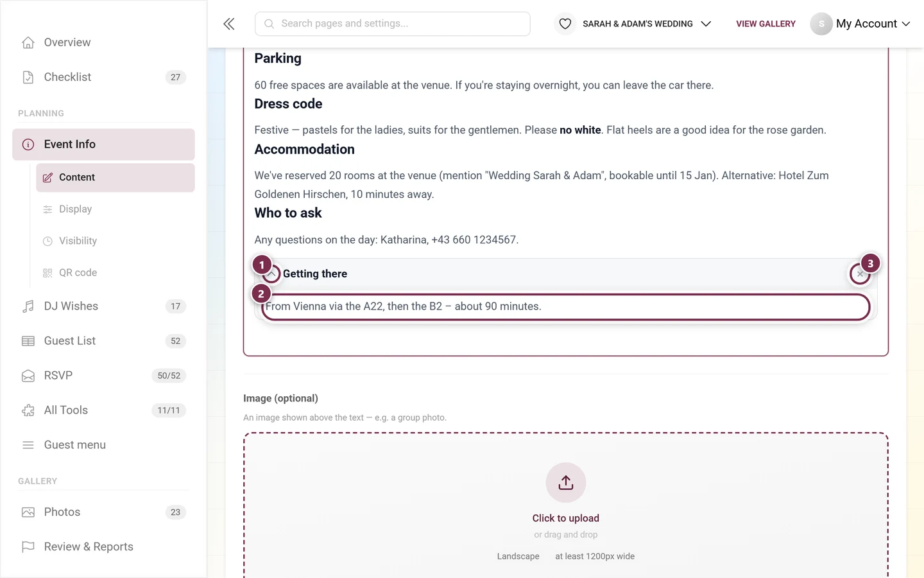This screenshot has height=578, width=924.
Task: Open the Visibility submenu item
Action: 116,241
